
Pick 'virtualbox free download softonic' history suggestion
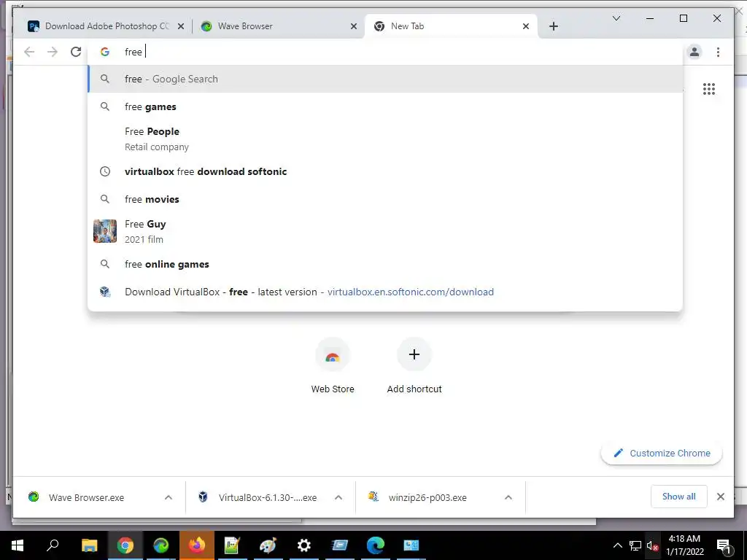tap(385, 171)
